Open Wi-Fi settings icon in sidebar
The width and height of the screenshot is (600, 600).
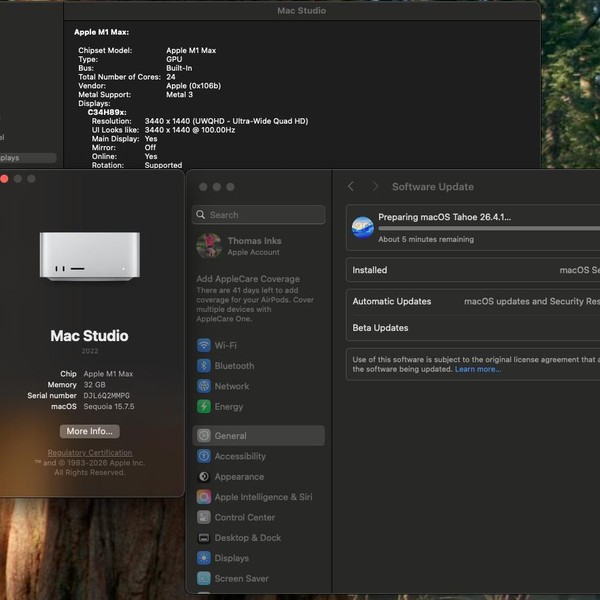(204, 345)
